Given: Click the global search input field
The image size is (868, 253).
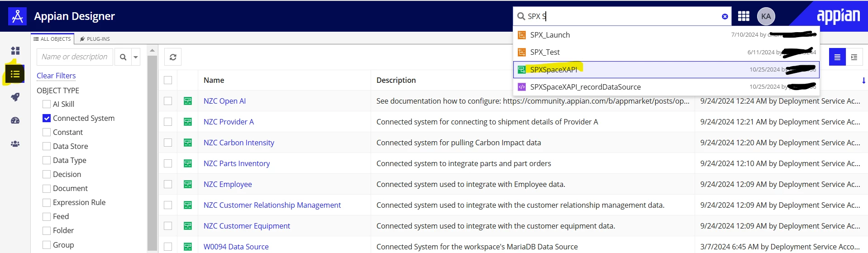Looking at the screenshot, I should coord(622,16).
